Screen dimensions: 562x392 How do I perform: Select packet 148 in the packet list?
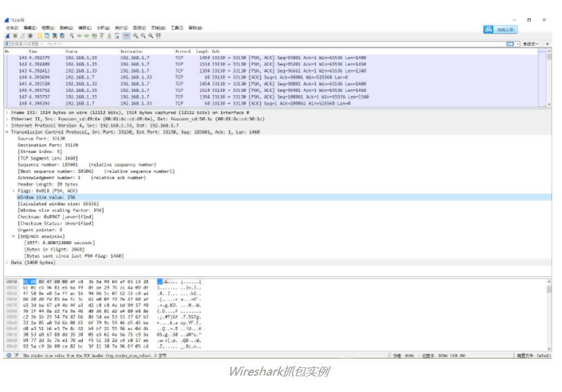[270, 104]
